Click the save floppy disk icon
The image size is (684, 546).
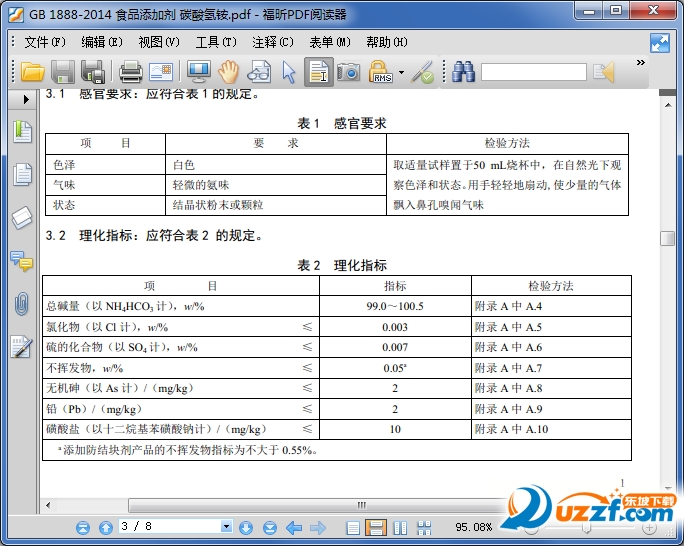click(x=63, y=72)
